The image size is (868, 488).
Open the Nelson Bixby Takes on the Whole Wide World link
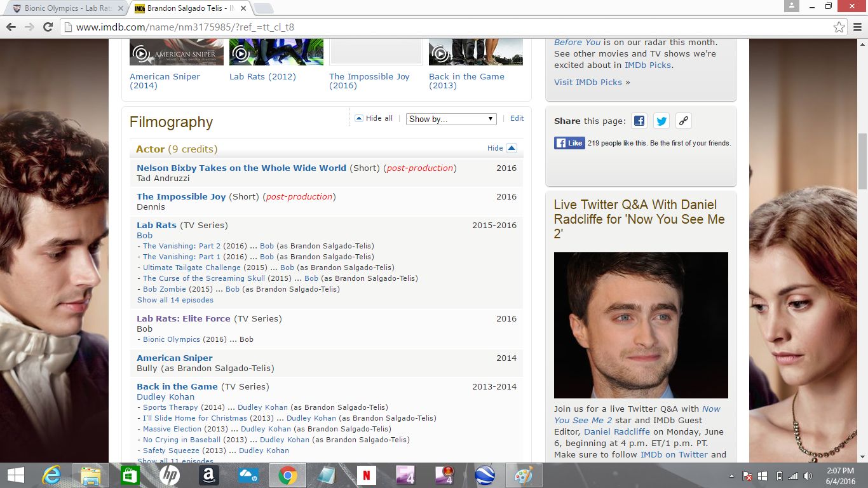241,168
